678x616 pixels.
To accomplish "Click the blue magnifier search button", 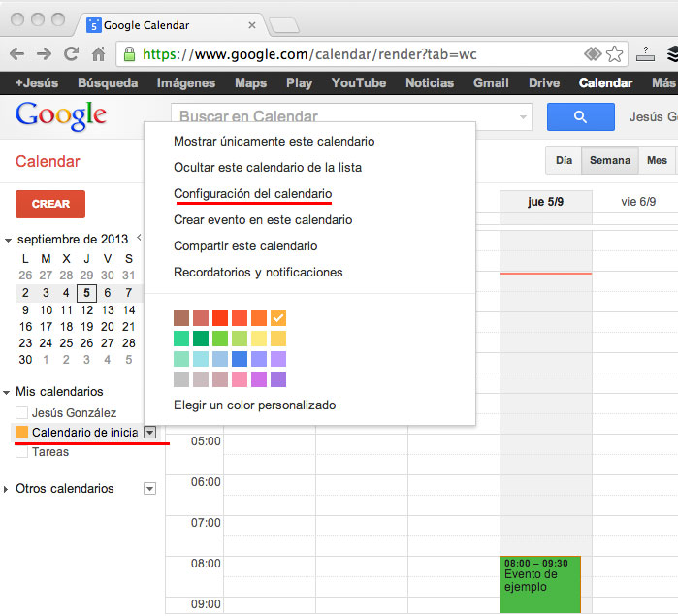I will pyautogui.click(x=580, y=116).
